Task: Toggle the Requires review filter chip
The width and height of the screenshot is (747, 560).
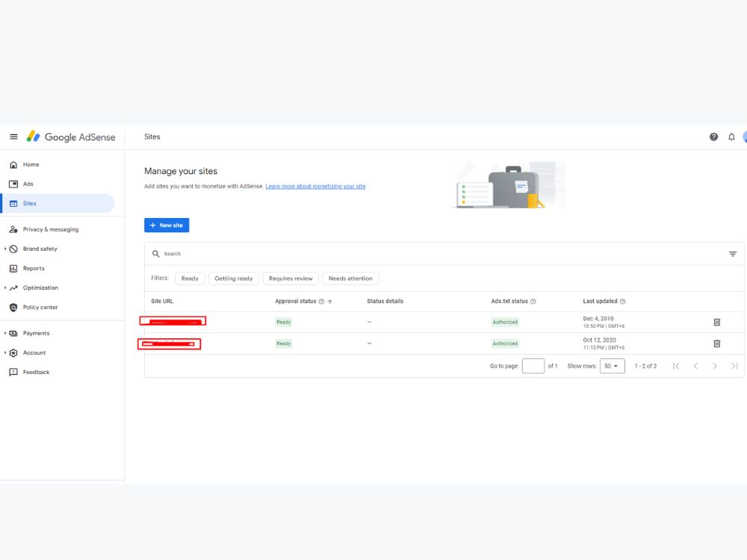Action: point(291,279)
